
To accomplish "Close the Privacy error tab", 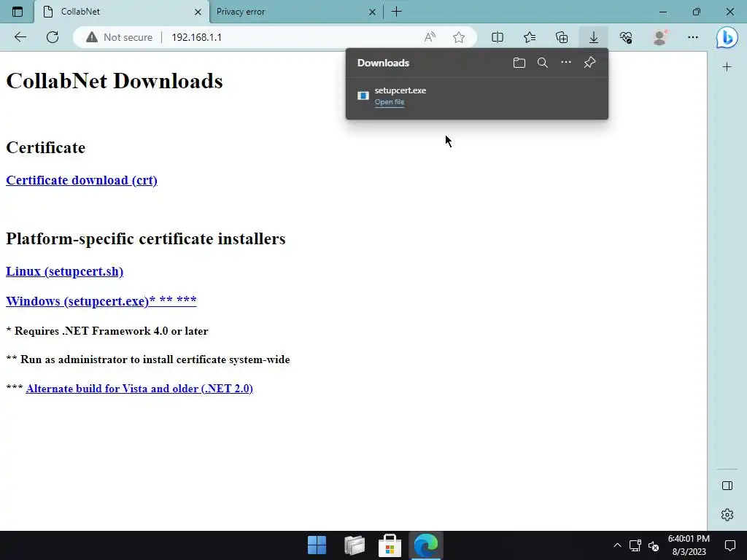I will point(372,12).
